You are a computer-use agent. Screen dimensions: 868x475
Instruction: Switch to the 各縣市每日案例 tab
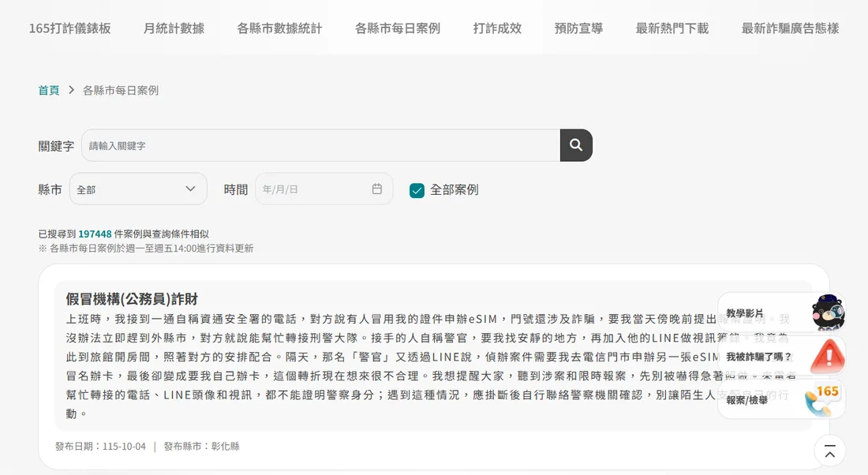tap(398, 28)
